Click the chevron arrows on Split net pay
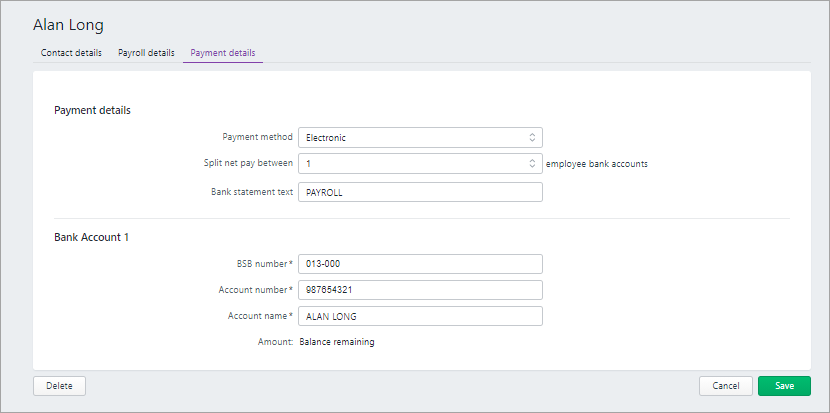The height and width of the screenshot is (413, 830). (532, 163)
